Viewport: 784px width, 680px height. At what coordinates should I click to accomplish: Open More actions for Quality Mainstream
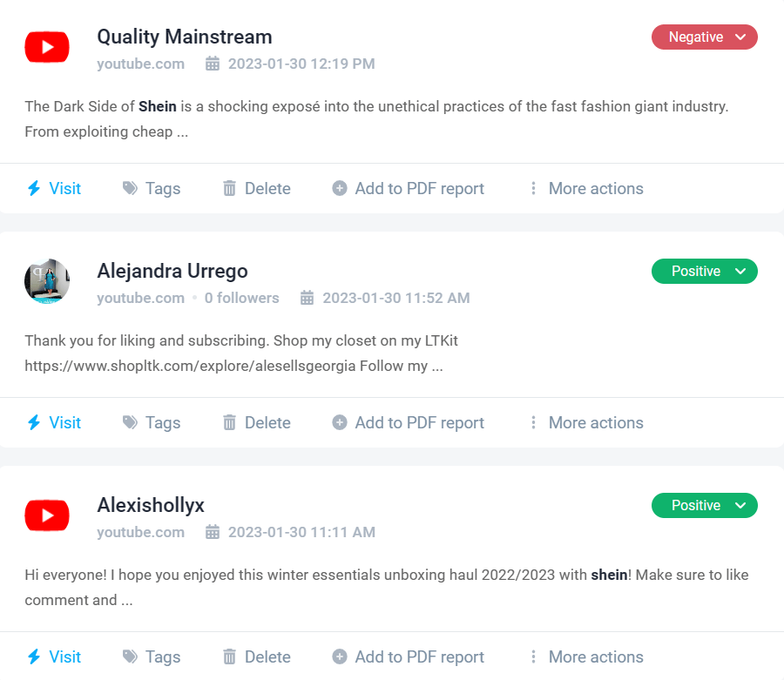tap(586, 189)
